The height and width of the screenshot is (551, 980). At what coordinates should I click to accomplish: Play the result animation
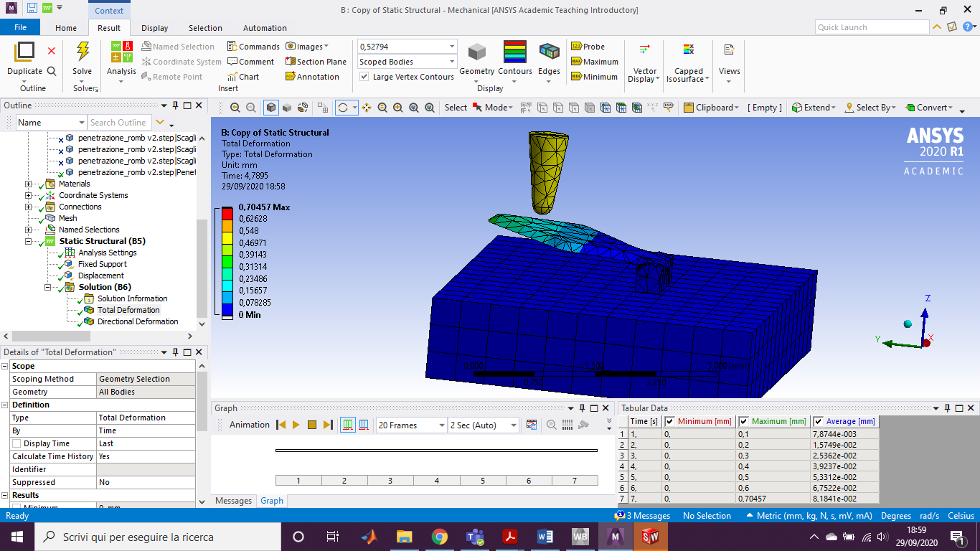click(x=296, y=425)
